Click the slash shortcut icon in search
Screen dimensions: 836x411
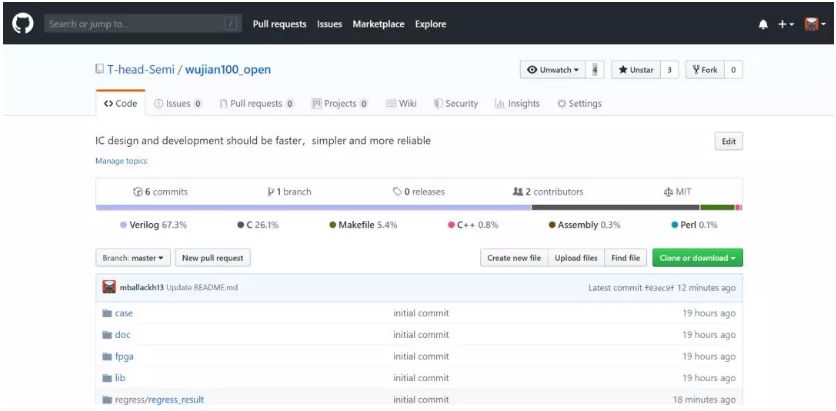pos(231,24)
